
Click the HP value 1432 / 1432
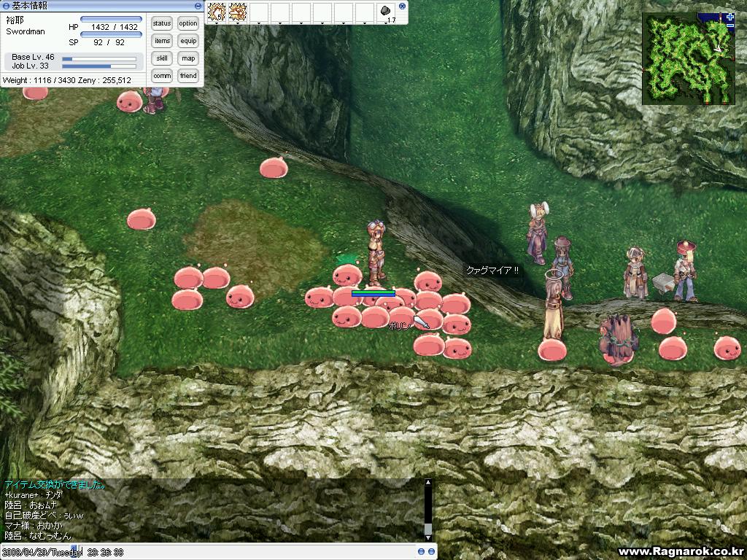(115, 27)
